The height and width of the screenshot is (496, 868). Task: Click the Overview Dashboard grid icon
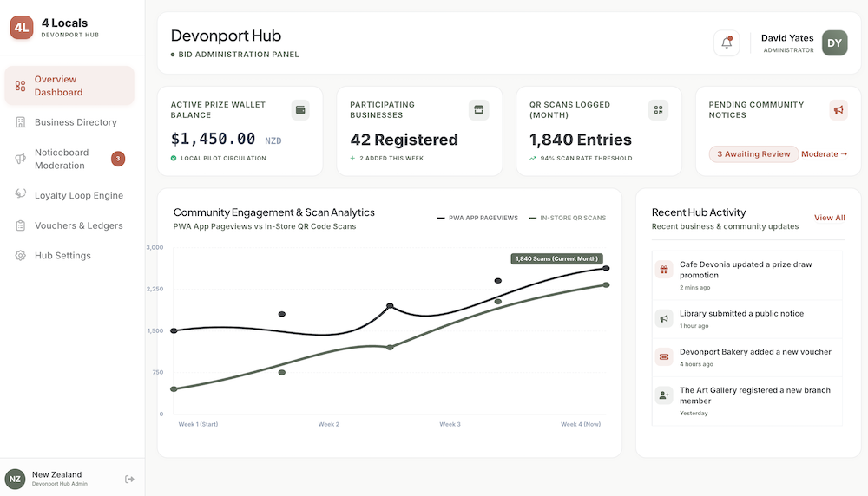21,86
